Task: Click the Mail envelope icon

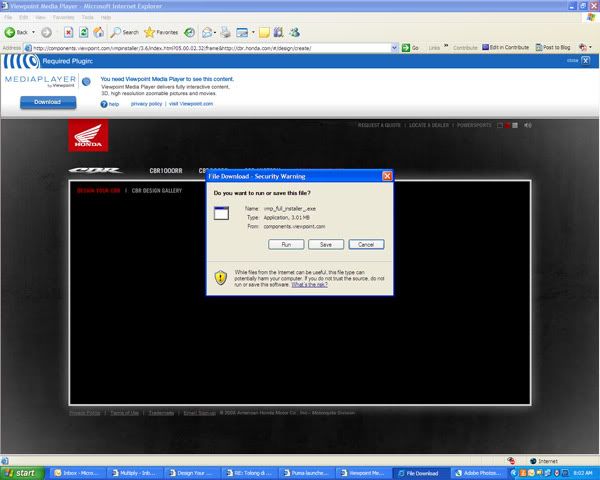Action: tap(207, 33)
